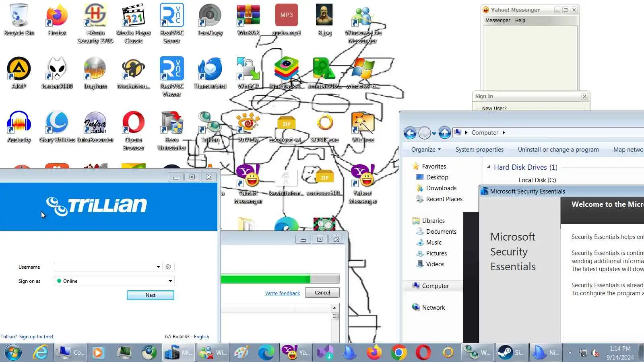The width and height of the screenshot is (644, 362).
Task: Click Back arrow in Computer window
Action: (410, 133)
